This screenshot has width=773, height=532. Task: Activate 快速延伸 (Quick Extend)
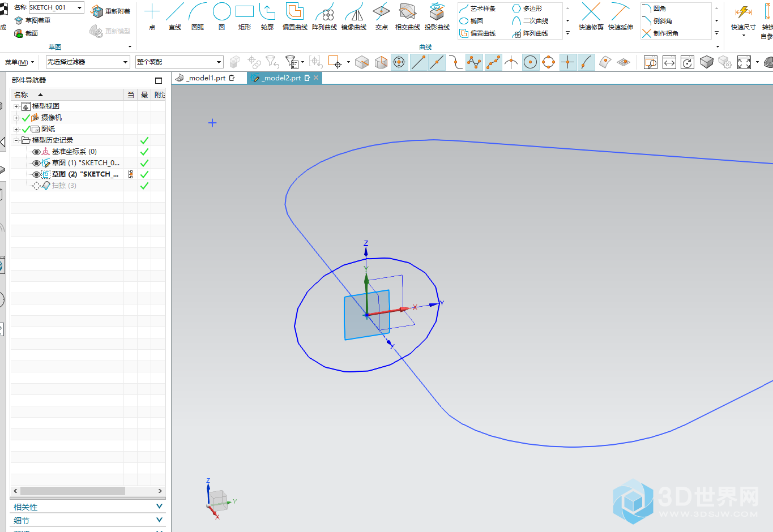(x=621, y=16)
